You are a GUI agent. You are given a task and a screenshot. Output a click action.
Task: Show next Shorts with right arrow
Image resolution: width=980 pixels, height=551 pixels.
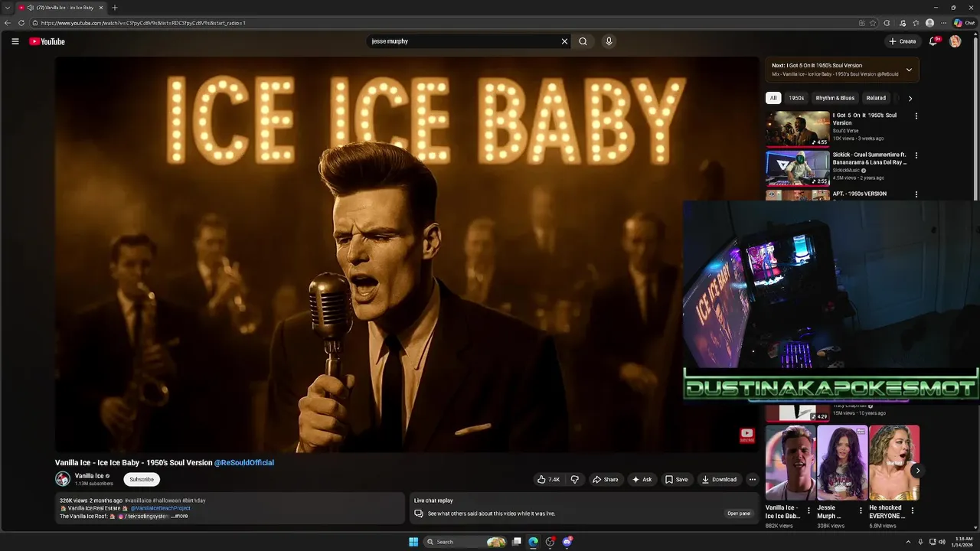point(917,471)
